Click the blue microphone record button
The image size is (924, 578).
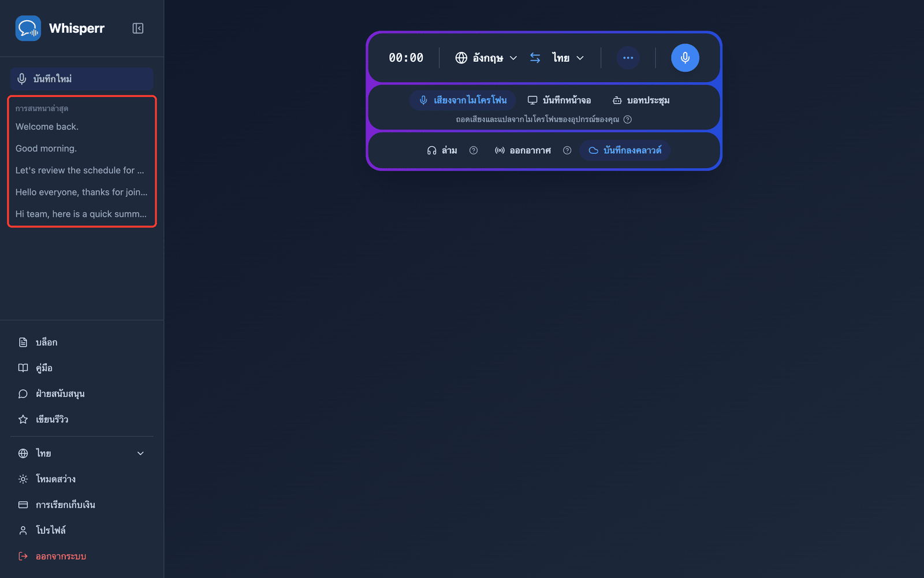click(x=685, y=58)
